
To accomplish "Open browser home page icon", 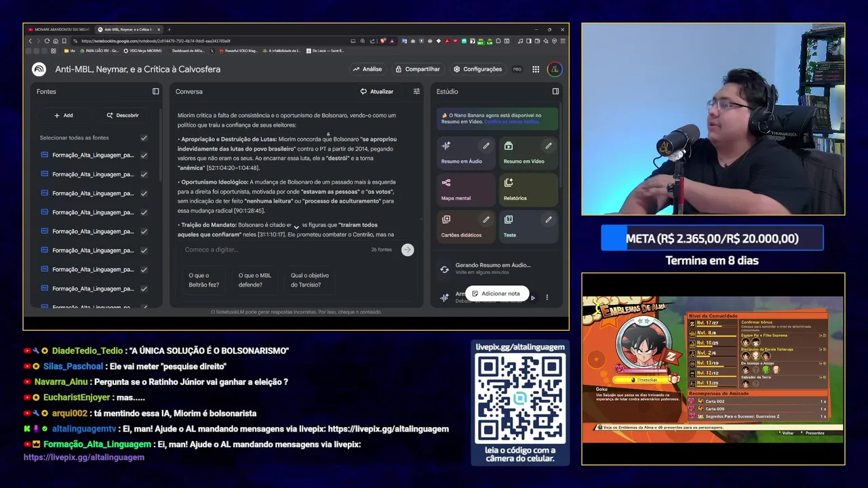I will pos(56,41).
